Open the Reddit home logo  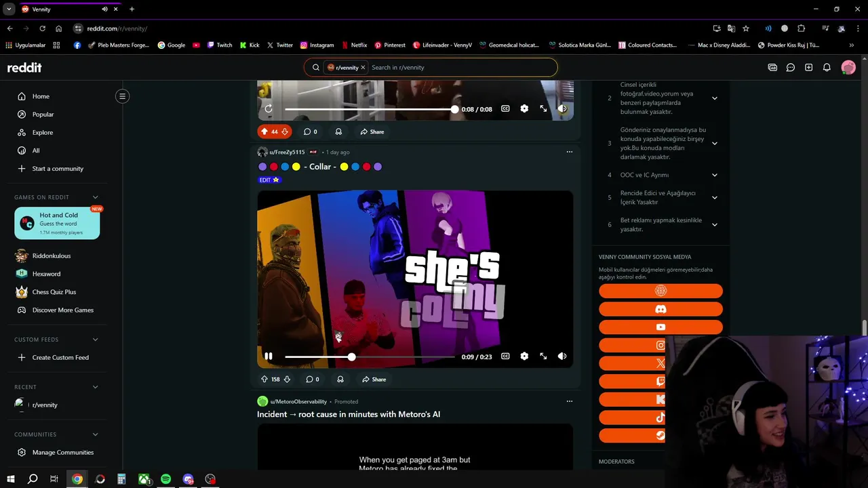tap(24, 67)
